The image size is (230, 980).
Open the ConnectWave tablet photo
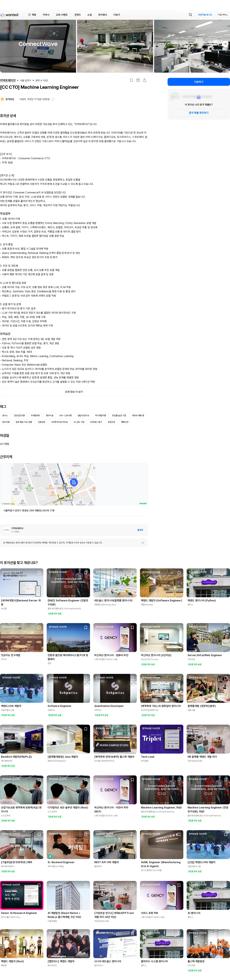(x=38, y=46)
